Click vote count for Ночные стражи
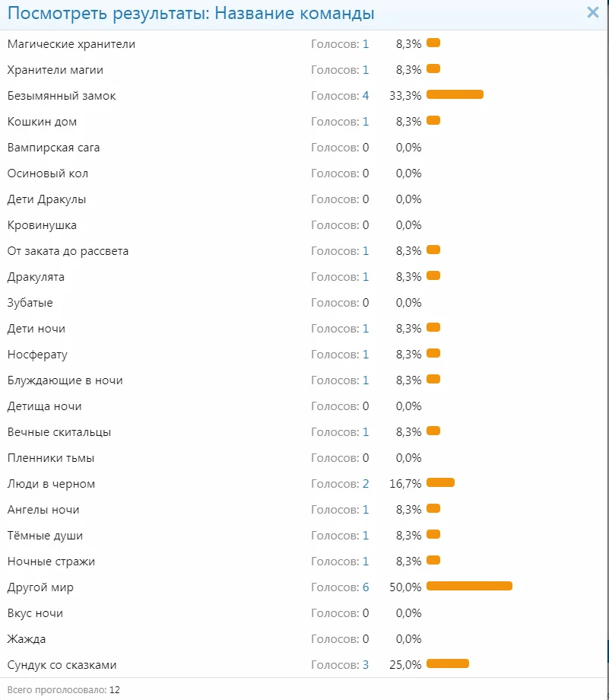The width and height of the screenshot is (609, 700). point(366,562)
